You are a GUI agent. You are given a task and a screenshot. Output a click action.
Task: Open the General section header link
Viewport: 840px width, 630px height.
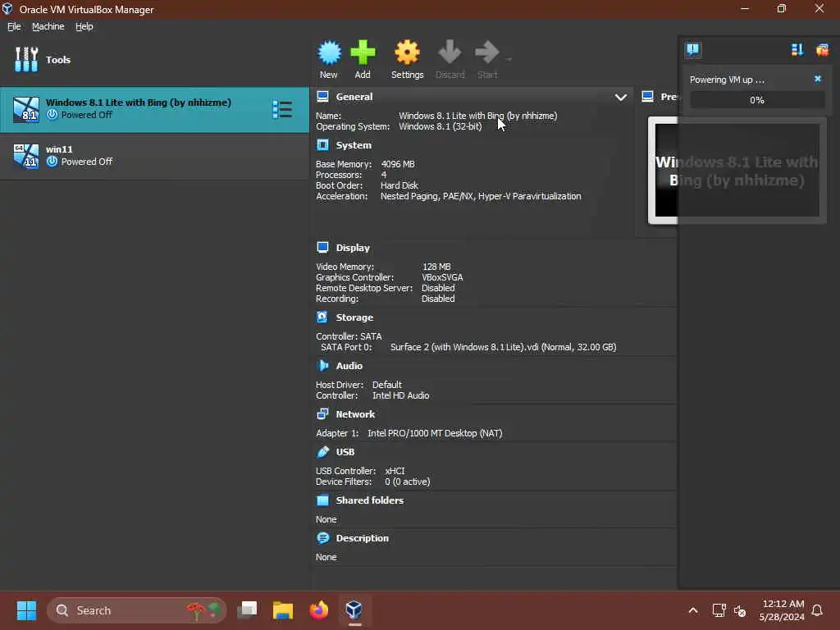(354, 97)
